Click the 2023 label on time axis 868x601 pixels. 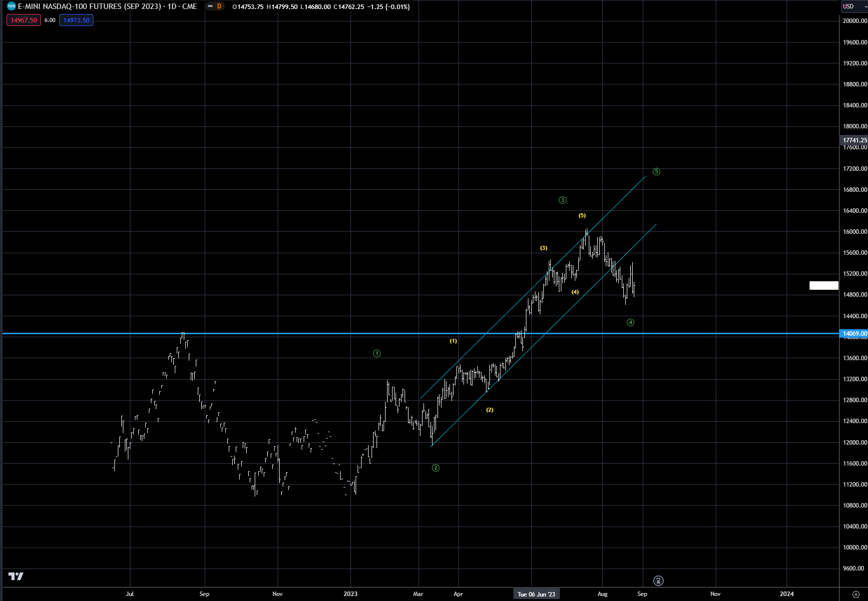351,594
